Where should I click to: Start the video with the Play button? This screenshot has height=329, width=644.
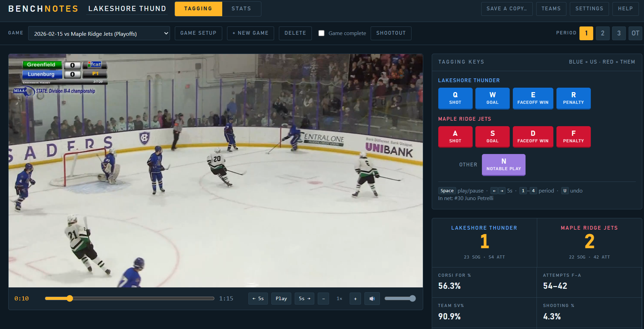point(281,298)
